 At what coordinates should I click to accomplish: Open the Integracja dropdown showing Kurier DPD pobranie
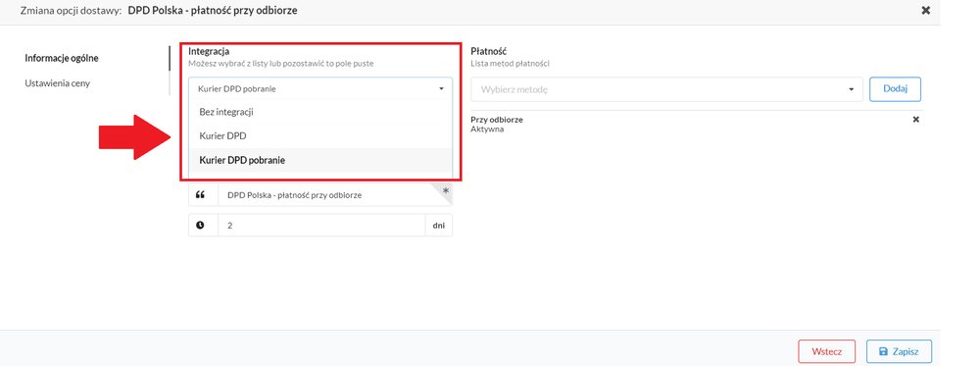(x=320, y=89)
